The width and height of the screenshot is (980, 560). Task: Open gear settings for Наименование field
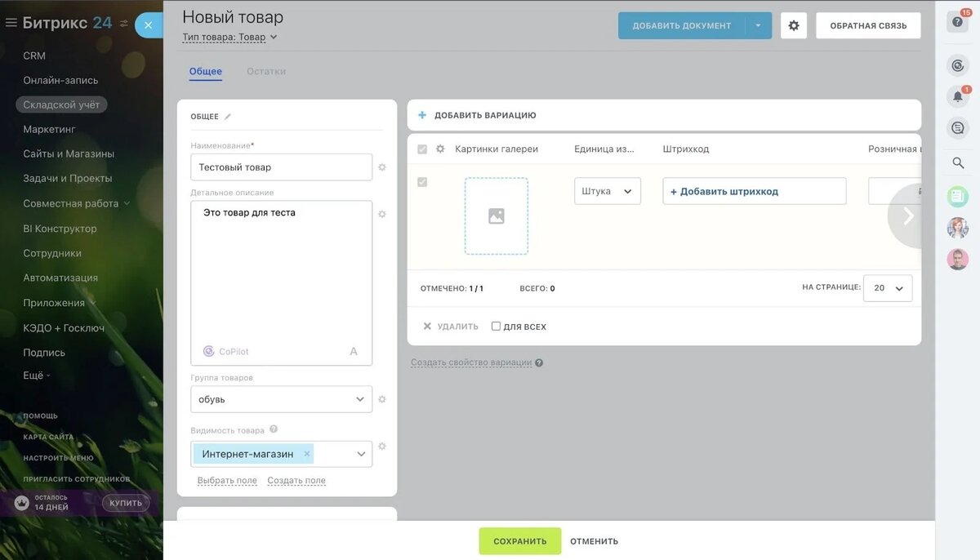(x=382, y=167)
